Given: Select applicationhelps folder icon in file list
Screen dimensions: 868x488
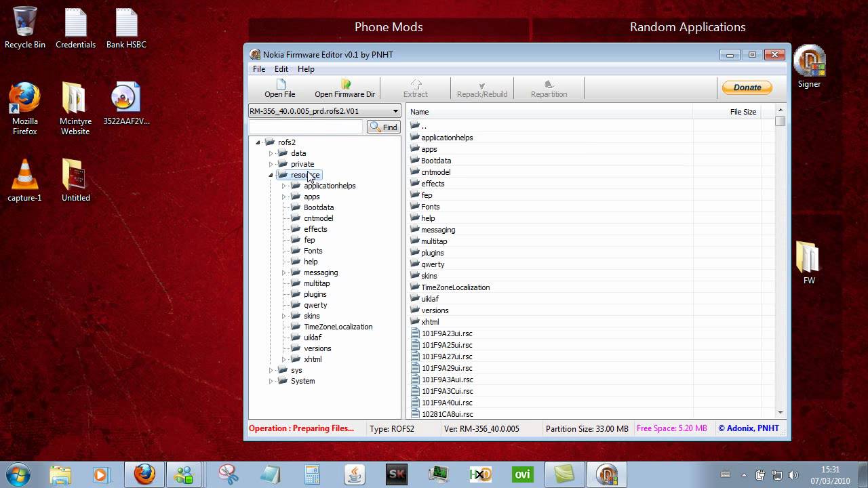Looking at the screenshot, I should [x=415, y=137].
